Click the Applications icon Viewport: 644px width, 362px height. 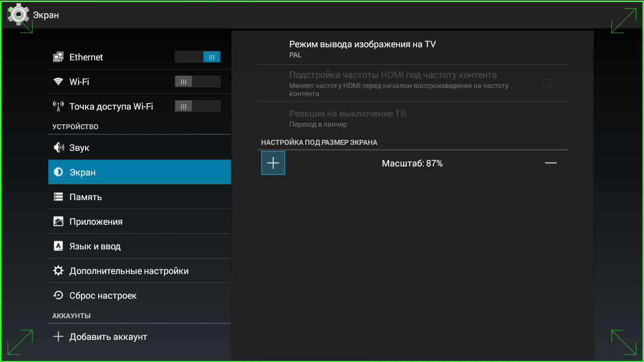click(58, 222)
